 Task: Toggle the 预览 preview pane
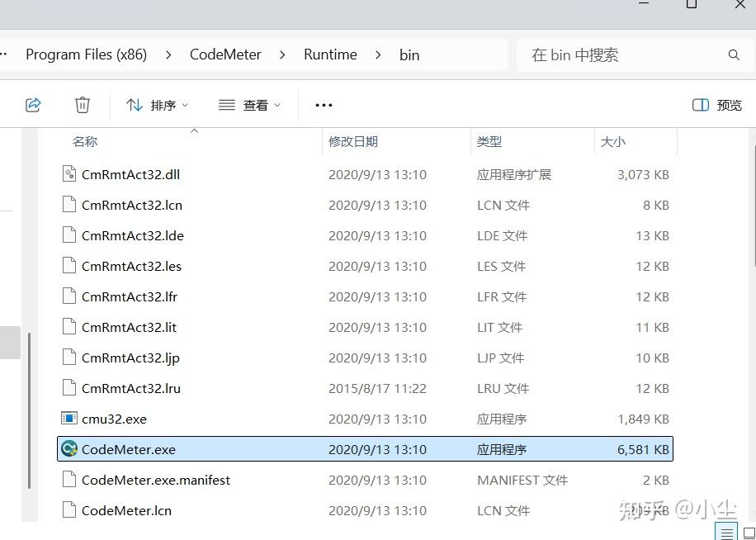717,105
